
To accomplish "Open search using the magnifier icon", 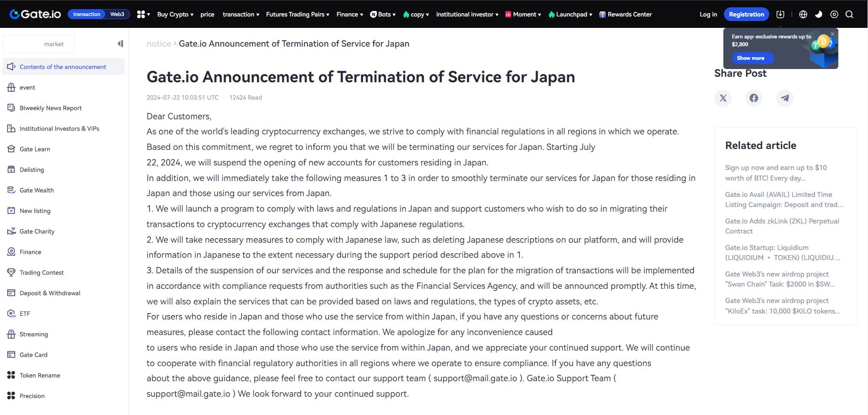I will coord(849,14).
